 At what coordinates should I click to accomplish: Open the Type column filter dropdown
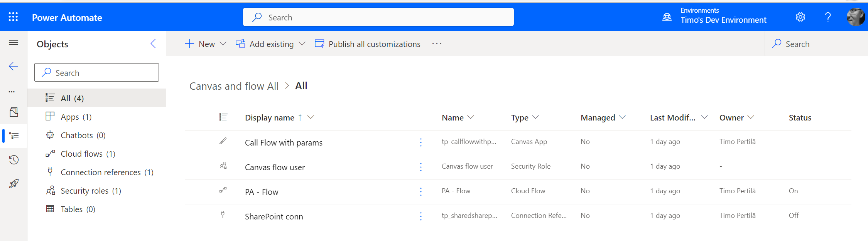[535, 117]
